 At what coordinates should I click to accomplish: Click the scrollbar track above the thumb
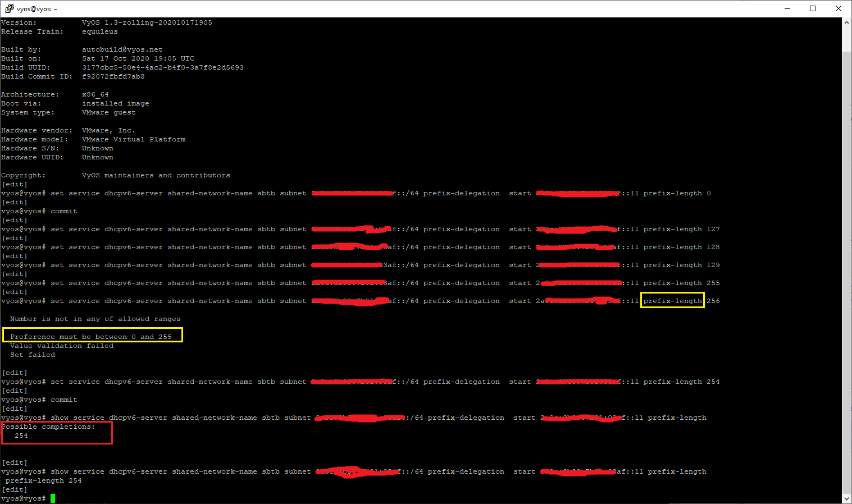point(847,39)
